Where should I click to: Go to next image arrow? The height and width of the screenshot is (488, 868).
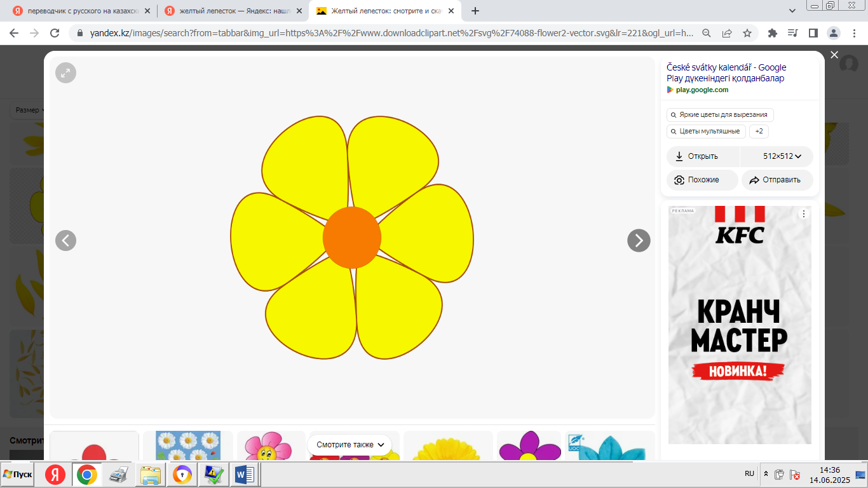click(639, 241)
